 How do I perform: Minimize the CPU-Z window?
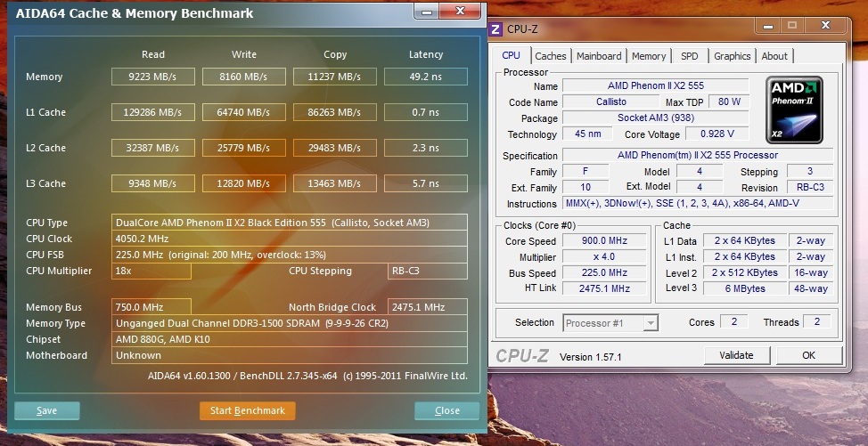point(769,26)
